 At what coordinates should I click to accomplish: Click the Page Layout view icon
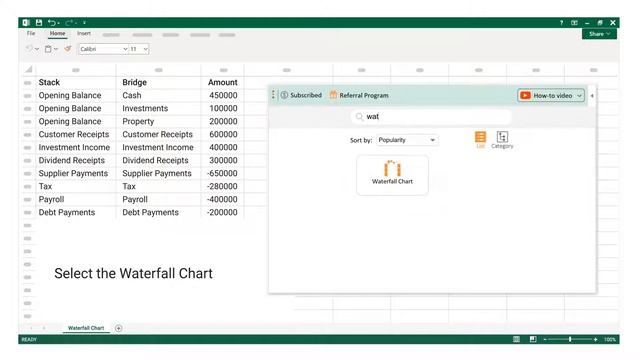[x=533, y=339]
